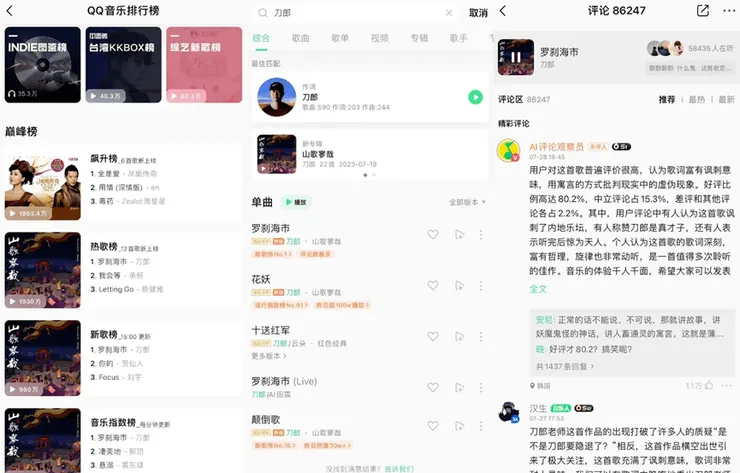Open more options for 十送红军
The height and width of the screenshot is (473, 740).
pyautogui.click(x=481, y=337)
